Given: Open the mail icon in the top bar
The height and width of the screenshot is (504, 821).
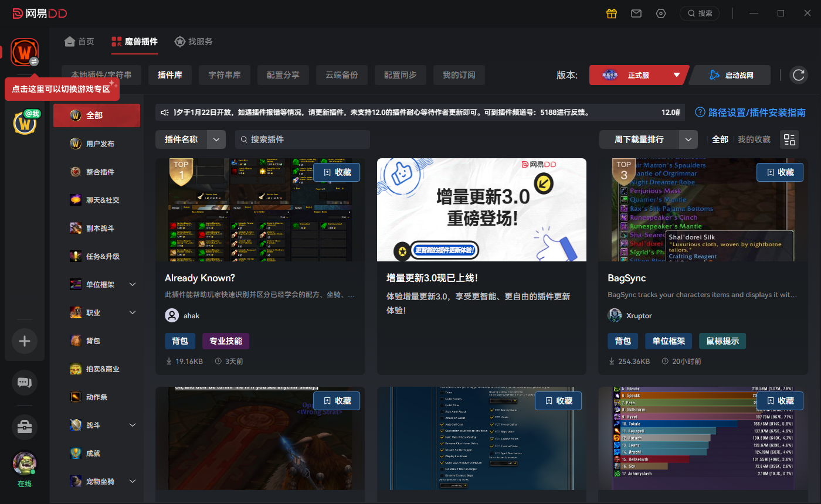Looking at the screenshot, I should pyautogui.click(x=636, y=13).
